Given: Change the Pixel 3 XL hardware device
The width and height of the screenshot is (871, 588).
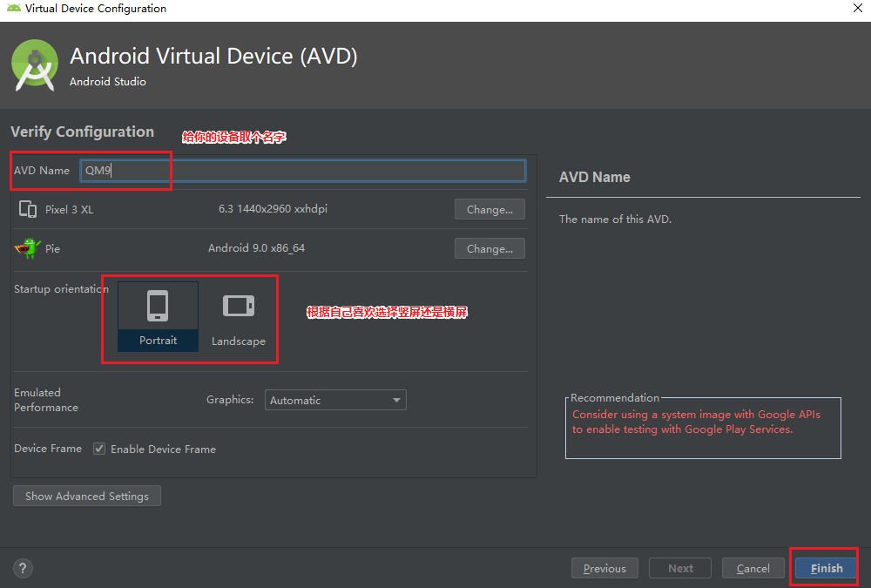Looking at the screenshot, I should (490, 210).
